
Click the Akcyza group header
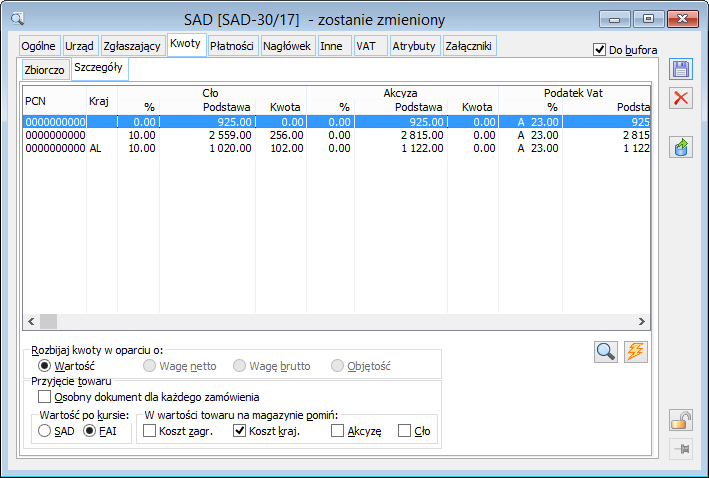(401, 93)
